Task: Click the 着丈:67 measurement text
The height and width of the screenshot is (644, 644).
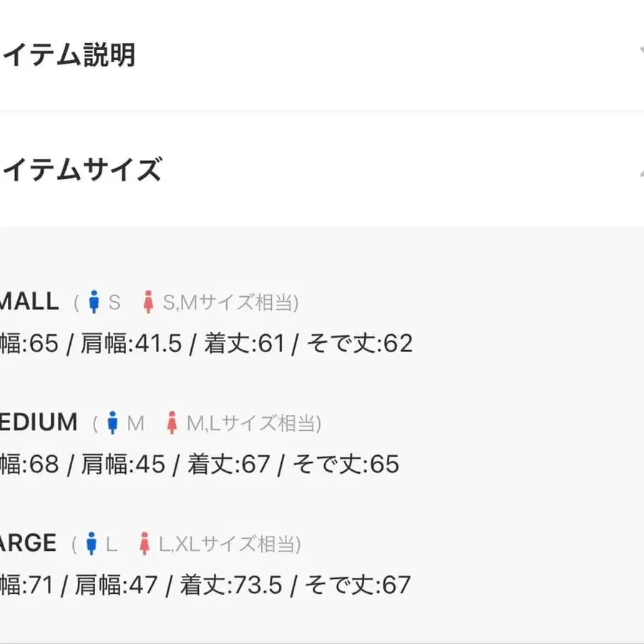Action: [x=228, y=465]
